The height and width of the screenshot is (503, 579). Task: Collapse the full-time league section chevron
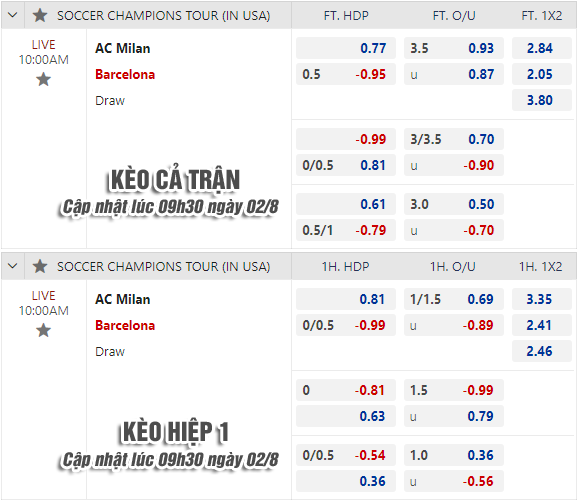(13, 16)
